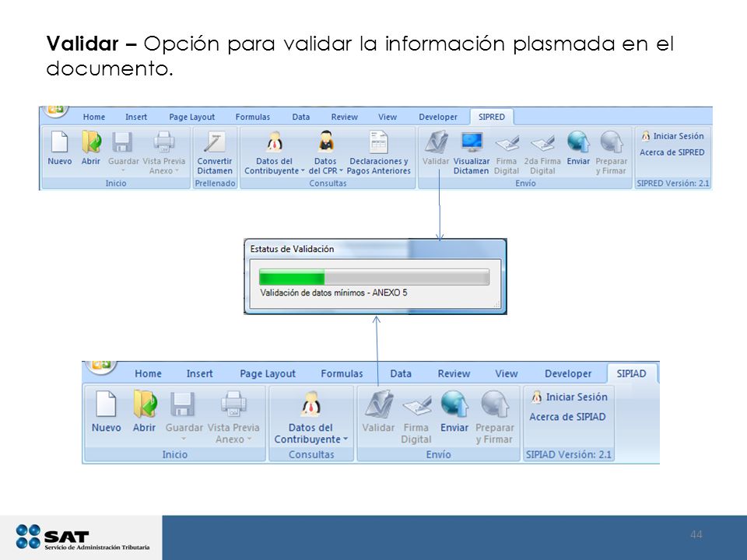747x560 pixels.
Task: Switch to Page Layout tab in SIPIAD window
Action: tap(268, 374)
